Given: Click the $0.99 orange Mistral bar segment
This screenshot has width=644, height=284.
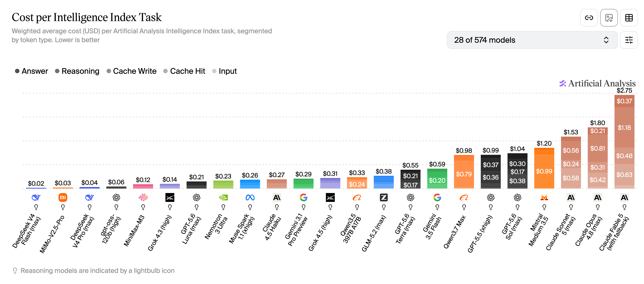Looking at the screenshot, I should [x=544, y=171].
